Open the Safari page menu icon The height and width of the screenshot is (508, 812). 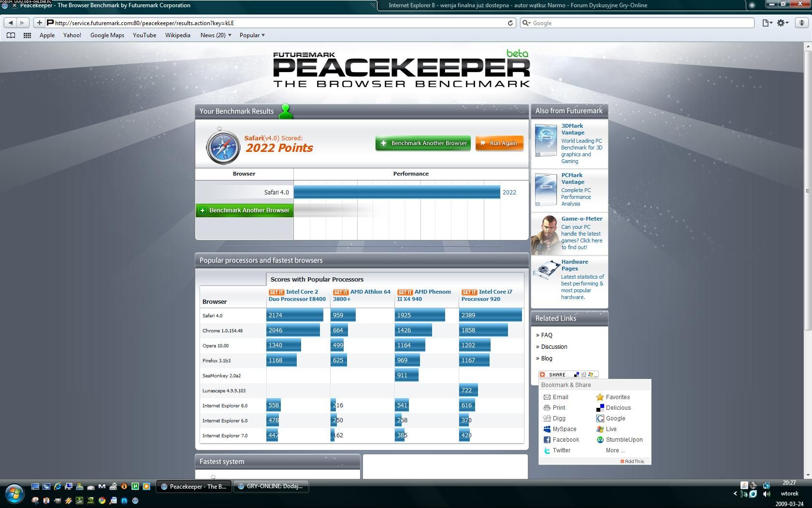pos(767,23)
